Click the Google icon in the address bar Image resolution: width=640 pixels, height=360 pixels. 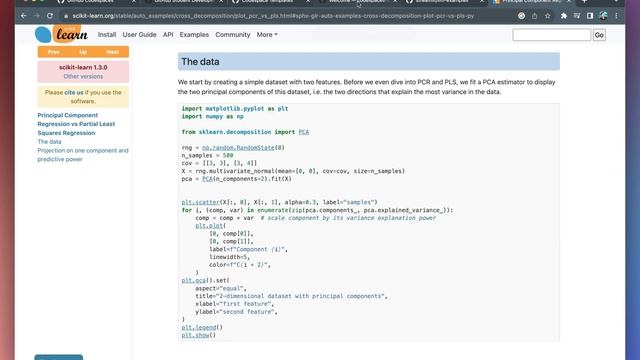[521, 16]
